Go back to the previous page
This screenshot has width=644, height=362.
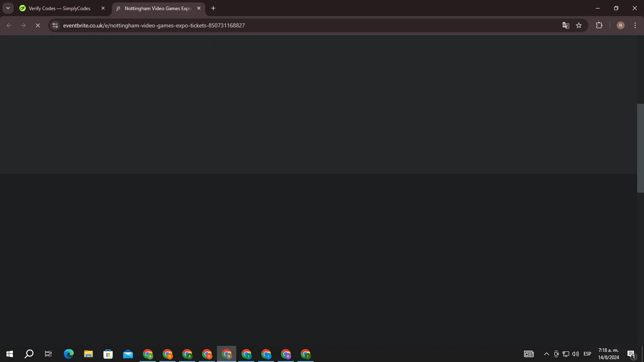[x=9, y=25]
